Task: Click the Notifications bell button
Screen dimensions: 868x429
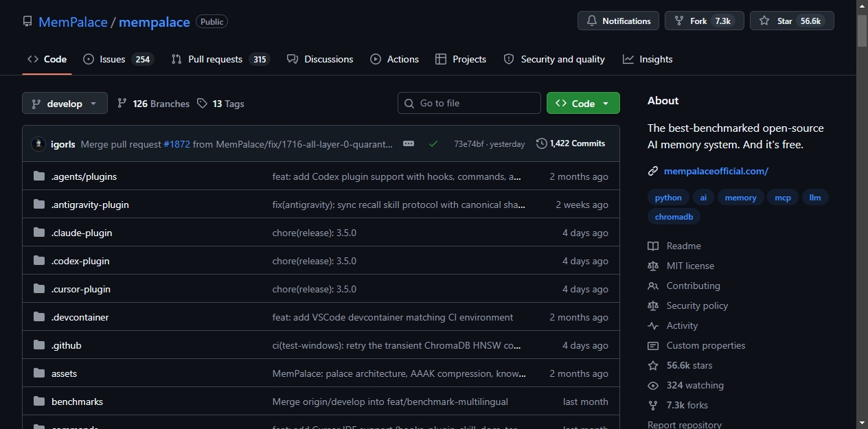Action: point(618,21)
